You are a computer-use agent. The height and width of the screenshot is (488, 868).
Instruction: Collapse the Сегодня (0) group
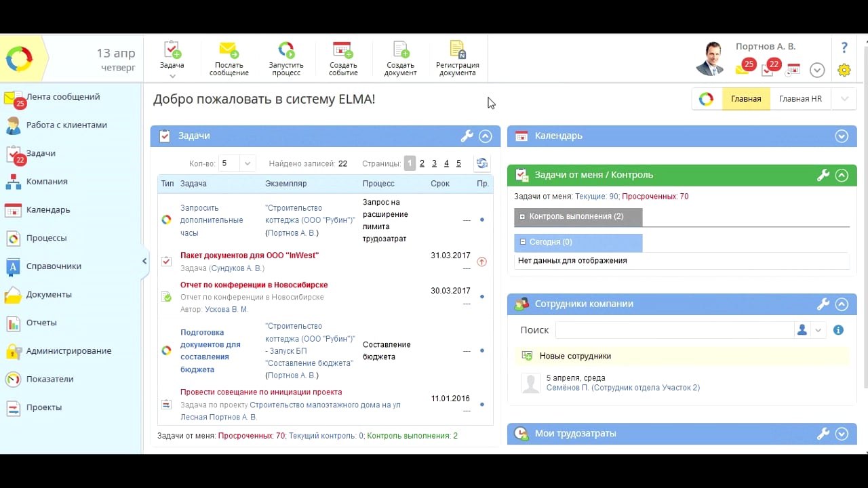523,242
